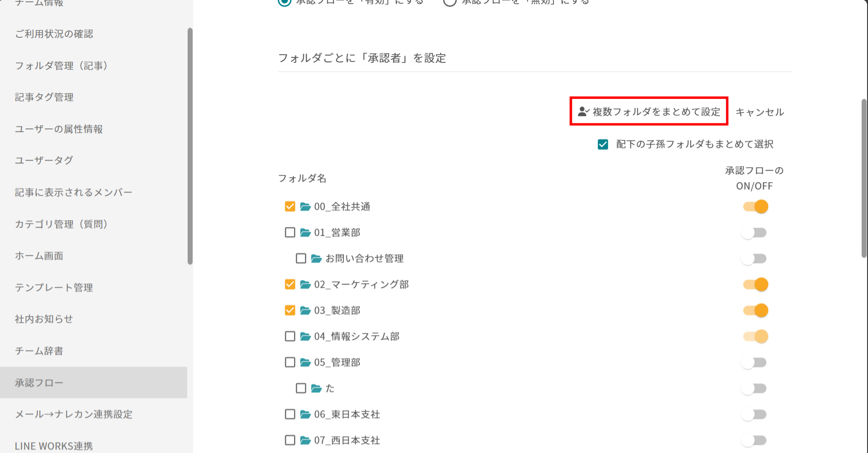Image resolution: width=868 pixels, height=453 pixels.
Task: Click the folder icon beside 05_管理部
Action: pos(305,362)
